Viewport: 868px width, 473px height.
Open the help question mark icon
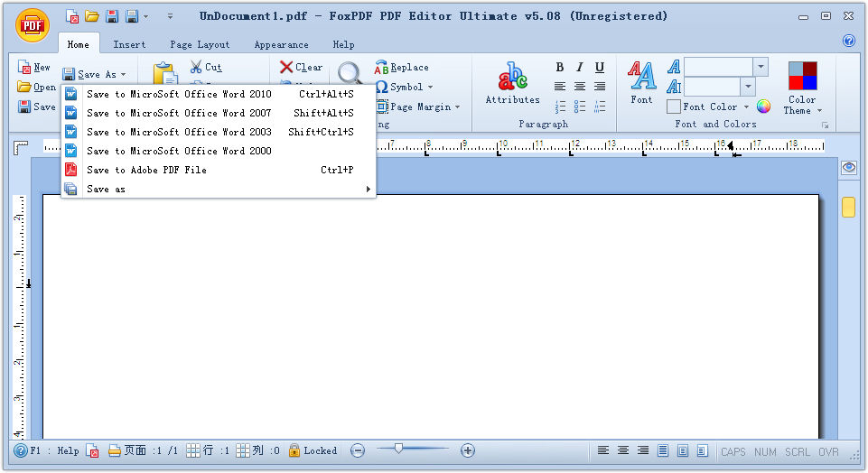(x=849, y=41)
